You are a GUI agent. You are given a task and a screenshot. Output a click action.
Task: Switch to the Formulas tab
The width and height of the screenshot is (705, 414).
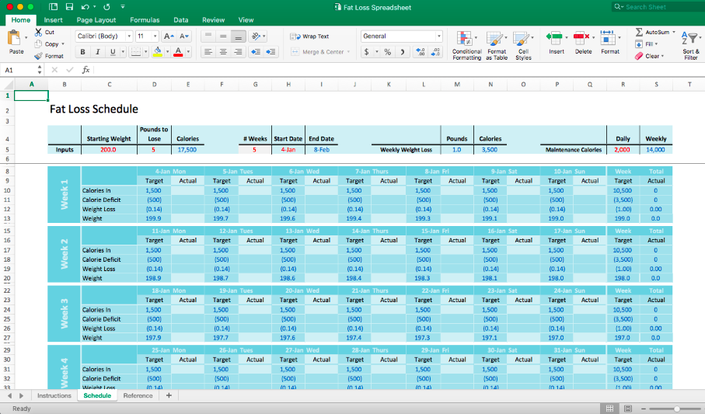coord(144,20)
